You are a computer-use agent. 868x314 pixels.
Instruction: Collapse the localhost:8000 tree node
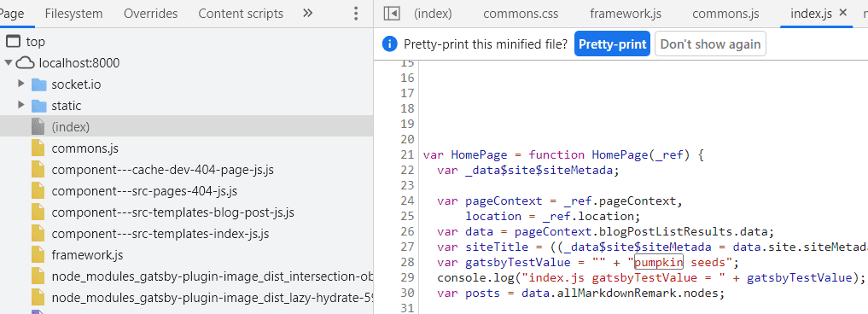click(9, 62)
